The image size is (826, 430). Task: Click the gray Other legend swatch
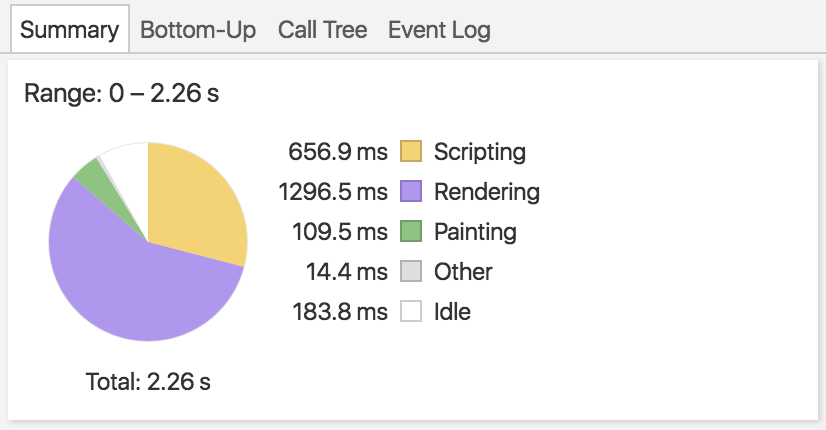[411, 272]
